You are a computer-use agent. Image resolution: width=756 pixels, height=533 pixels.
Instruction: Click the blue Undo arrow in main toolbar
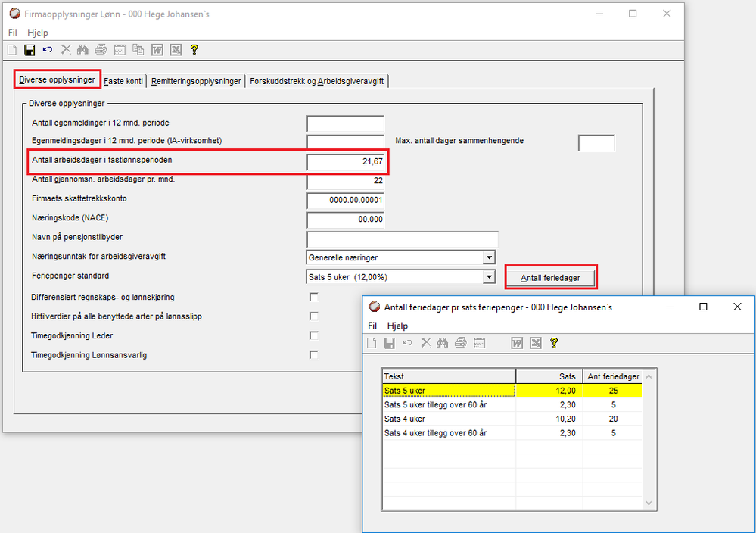pos(48,50)
